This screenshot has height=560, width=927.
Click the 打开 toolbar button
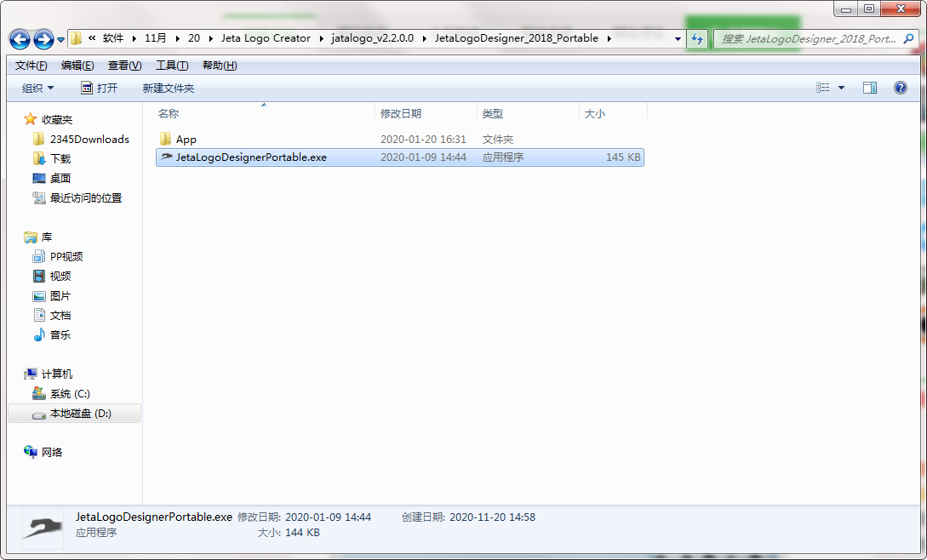tap(100, 89)
